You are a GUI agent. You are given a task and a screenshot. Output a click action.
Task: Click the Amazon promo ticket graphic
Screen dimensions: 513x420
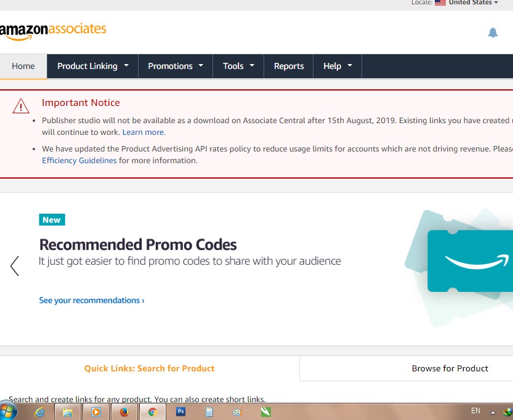point(470,260)
